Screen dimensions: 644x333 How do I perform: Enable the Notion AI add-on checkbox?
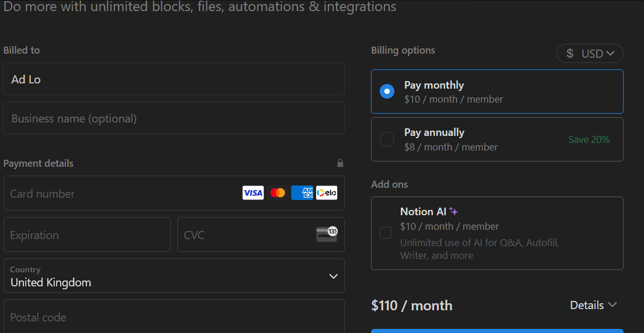pos(386,233)
